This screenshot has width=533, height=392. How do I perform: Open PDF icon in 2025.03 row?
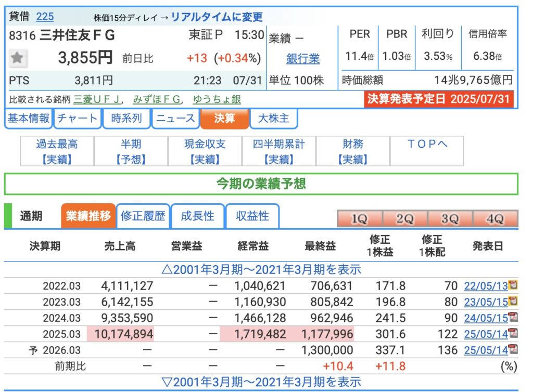[513, 333]
